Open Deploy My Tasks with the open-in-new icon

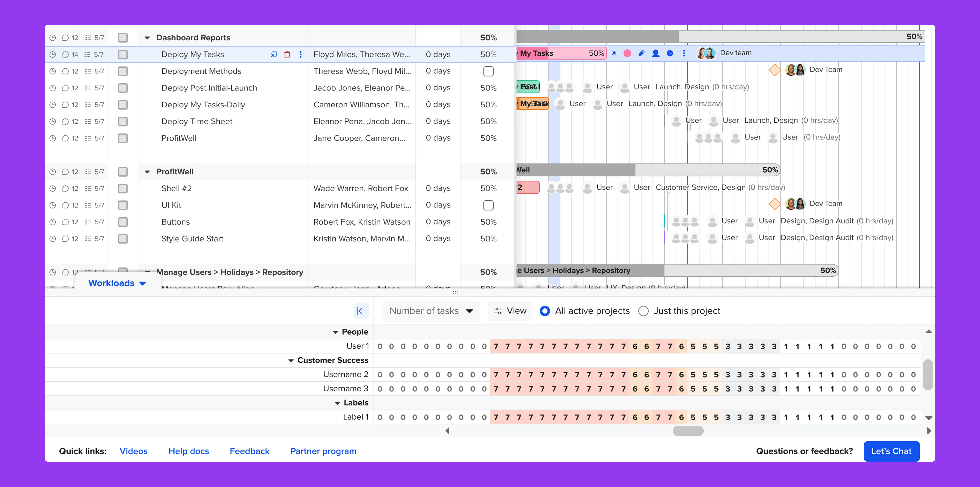(273, 54)
